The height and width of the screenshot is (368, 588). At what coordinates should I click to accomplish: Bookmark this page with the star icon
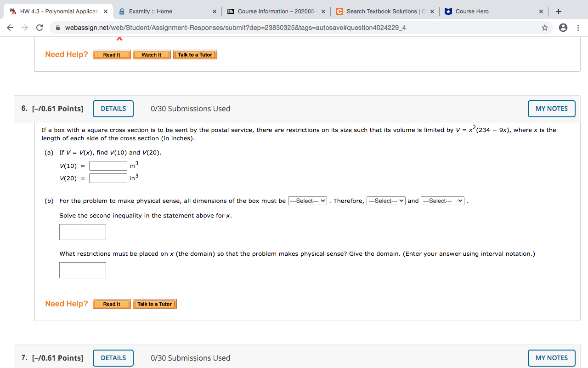click(545, 28)
